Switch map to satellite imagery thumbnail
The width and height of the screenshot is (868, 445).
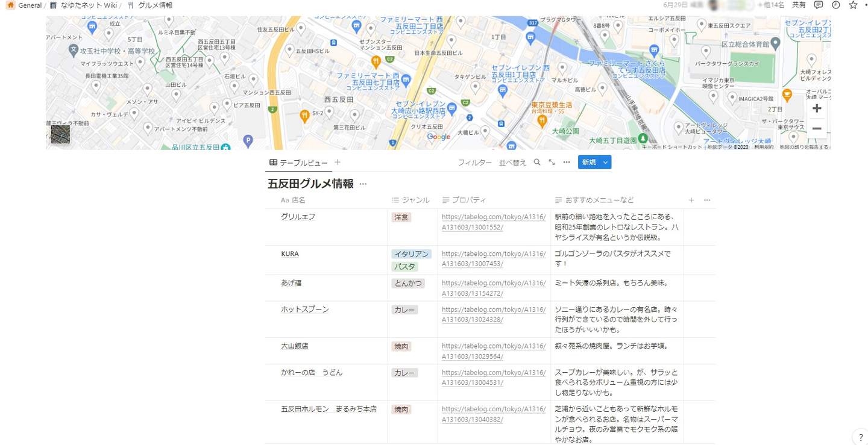pos(60,134)
